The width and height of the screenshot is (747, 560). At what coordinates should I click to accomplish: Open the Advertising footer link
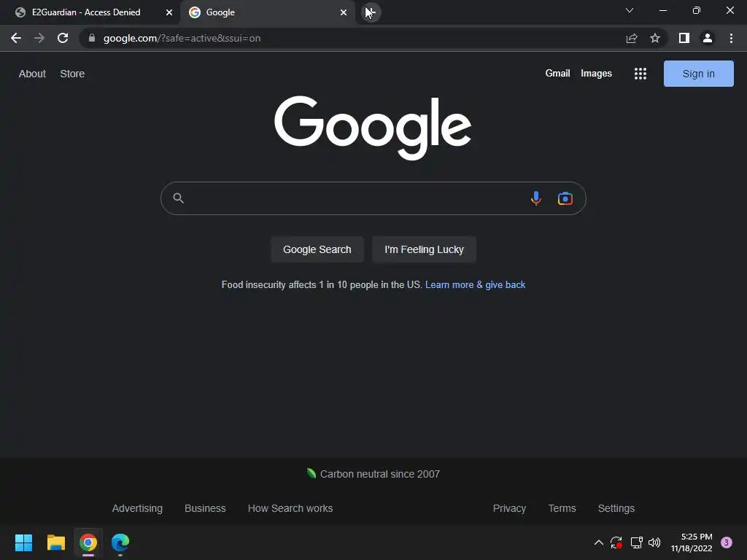tap(137, 508)
